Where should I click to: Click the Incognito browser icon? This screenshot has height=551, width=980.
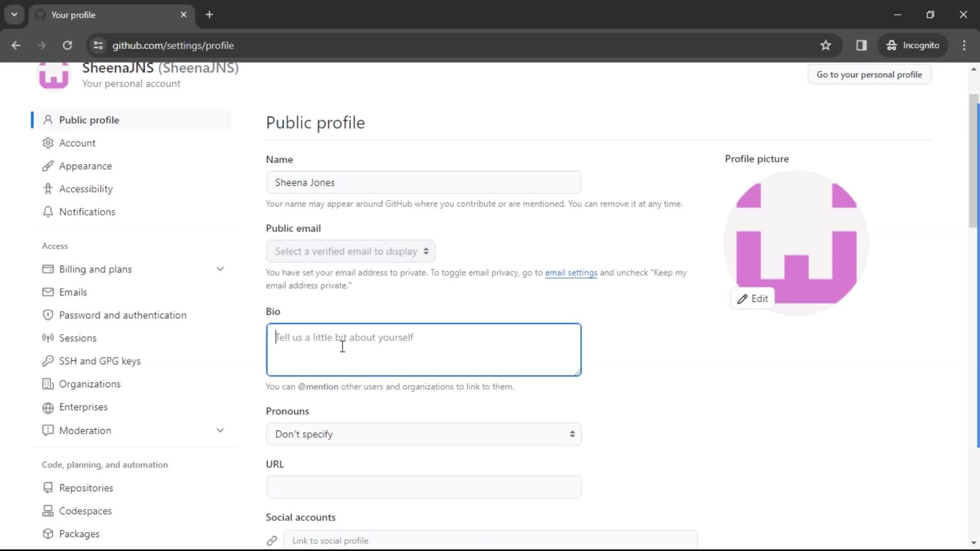pos(891,45)
